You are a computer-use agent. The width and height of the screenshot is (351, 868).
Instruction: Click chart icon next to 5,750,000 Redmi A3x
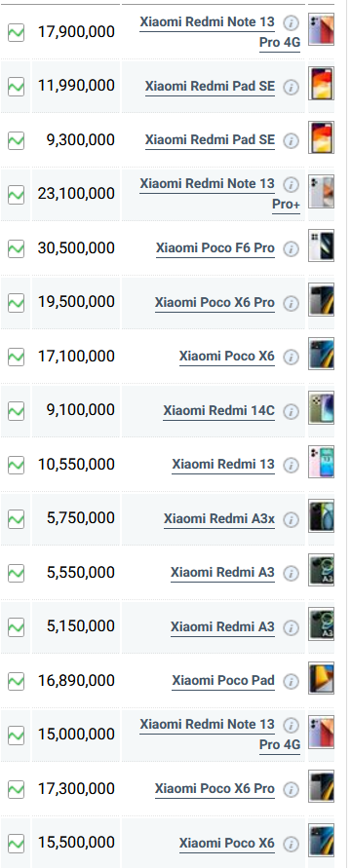coord(16,518)
